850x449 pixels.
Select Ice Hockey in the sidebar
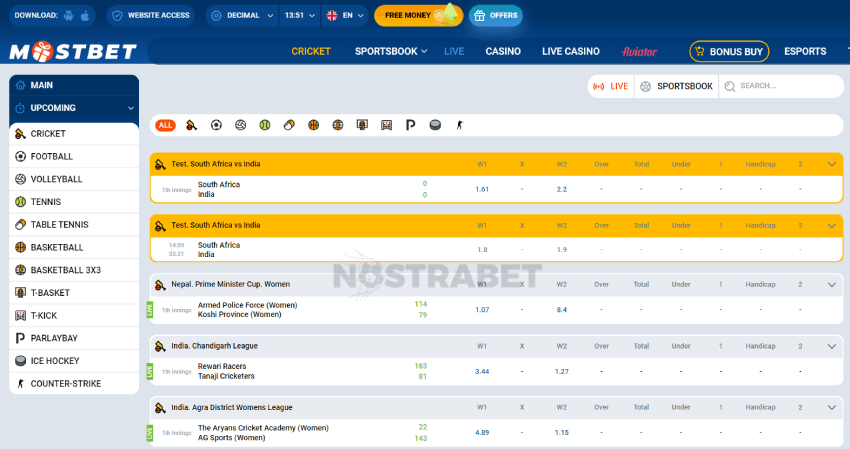click(x=74, y=361)
